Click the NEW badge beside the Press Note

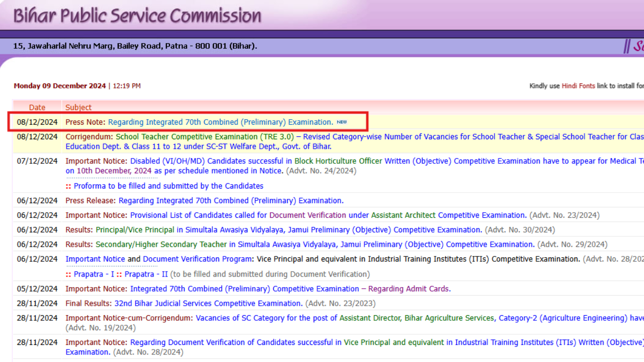(342, 122)
